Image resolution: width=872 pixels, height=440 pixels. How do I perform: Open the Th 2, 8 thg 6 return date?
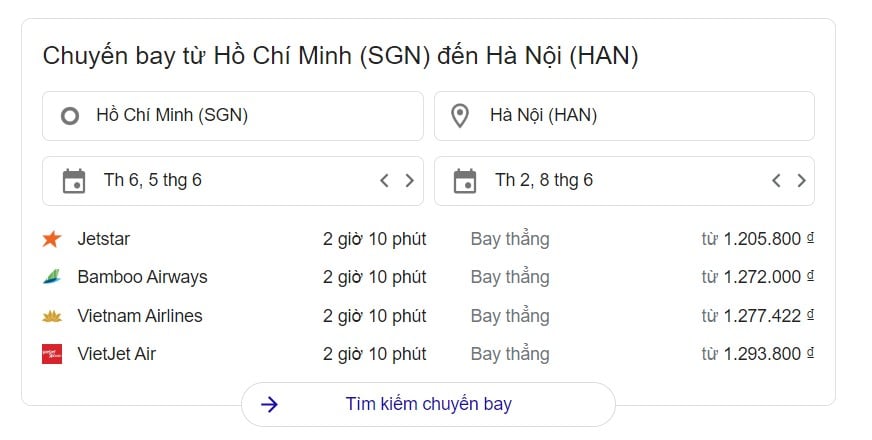[544, 181]
